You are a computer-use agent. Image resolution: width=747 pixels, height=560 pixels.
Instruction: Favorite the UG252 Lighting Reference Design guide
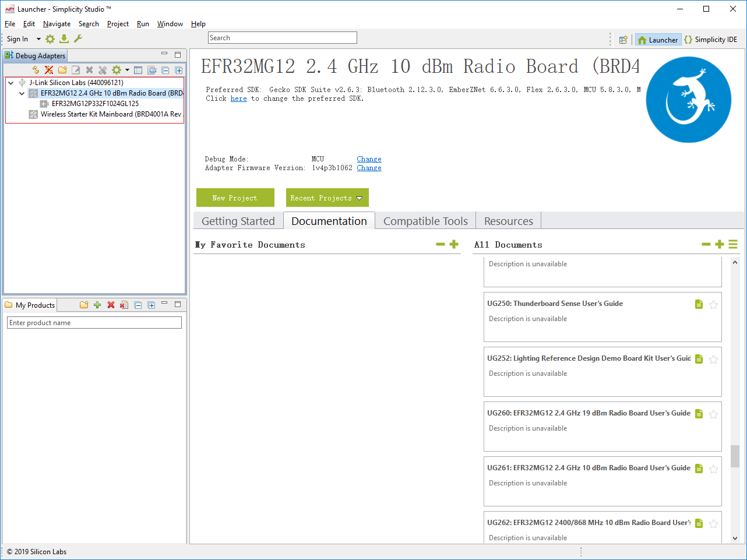pyautogui.click(x=713, y=359)
